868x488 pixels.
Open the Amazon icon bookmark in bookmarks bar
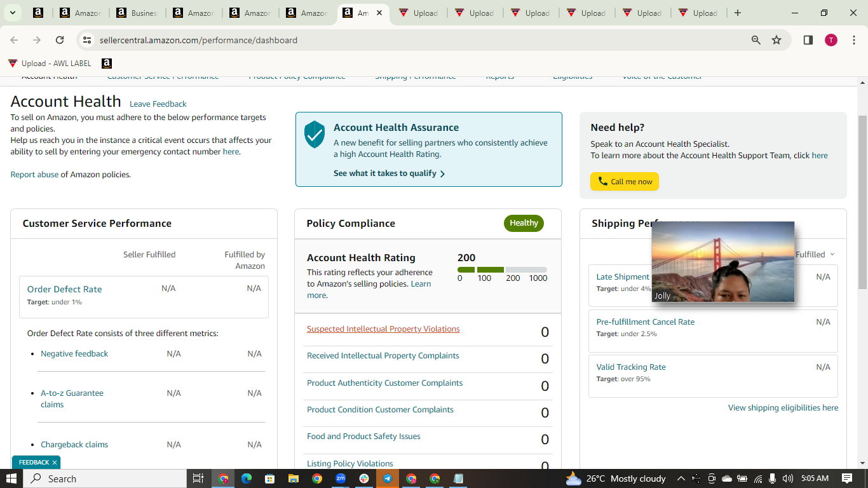(107, 64)
